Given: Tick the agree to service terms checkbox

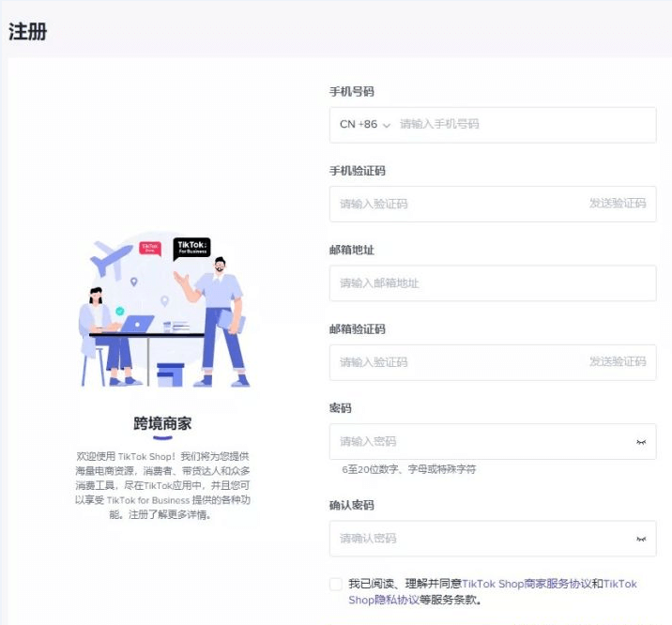Looking at the screenshot, I should (x=336, y=584).
